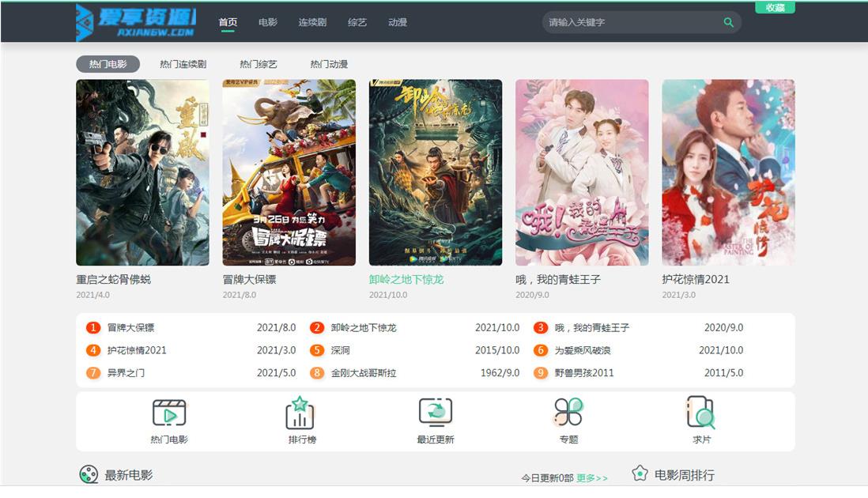Viewport: 868px width, 498px height.
Task: Focus the 请输入关键字 search field
Action: click(x=632, y=22)
